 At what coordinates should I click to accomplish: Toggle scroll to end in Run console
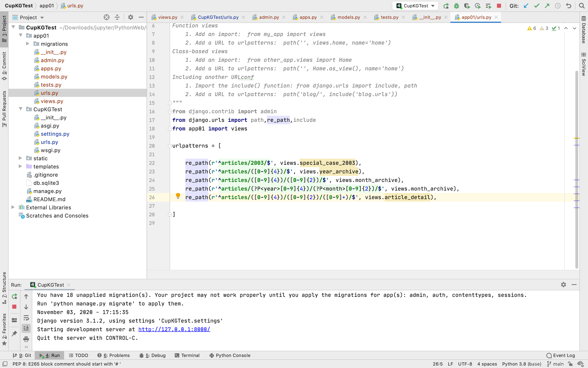pyautogui.click(x=26, y=328)
